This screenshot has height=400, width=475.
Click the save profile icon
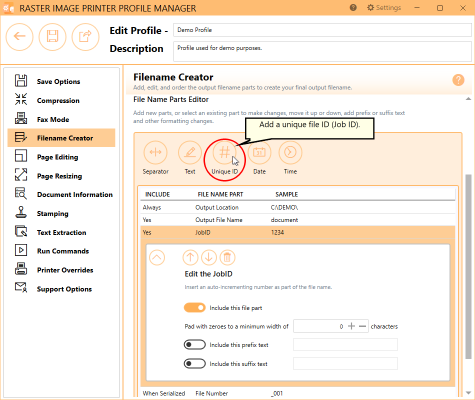[52, 36]
